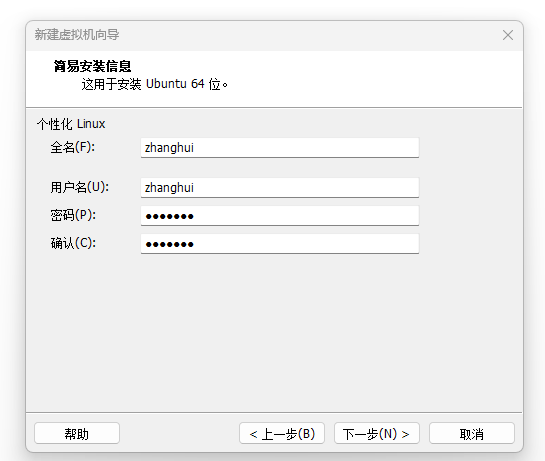Click the 个性化 Linux group label
The width and height of the screenshot is (545, 461).
(x=71, y=124)
